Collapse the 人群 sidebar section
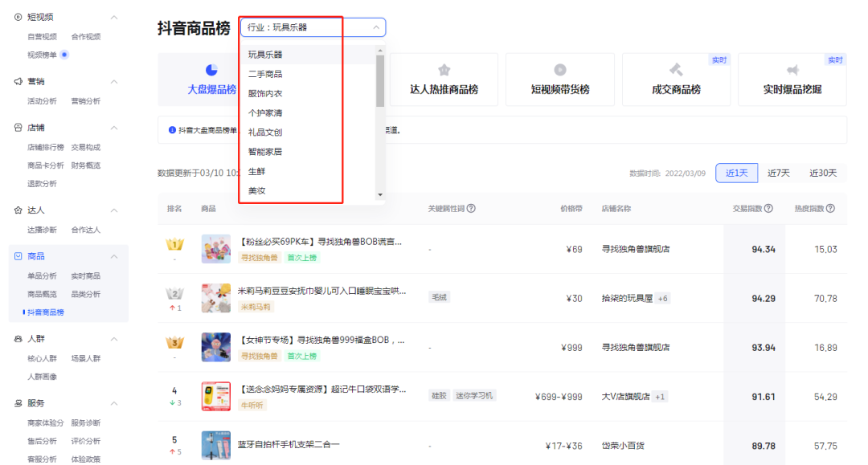Image resolution: width=868 pixels, height=465 pixels. (x=114, y=339)
